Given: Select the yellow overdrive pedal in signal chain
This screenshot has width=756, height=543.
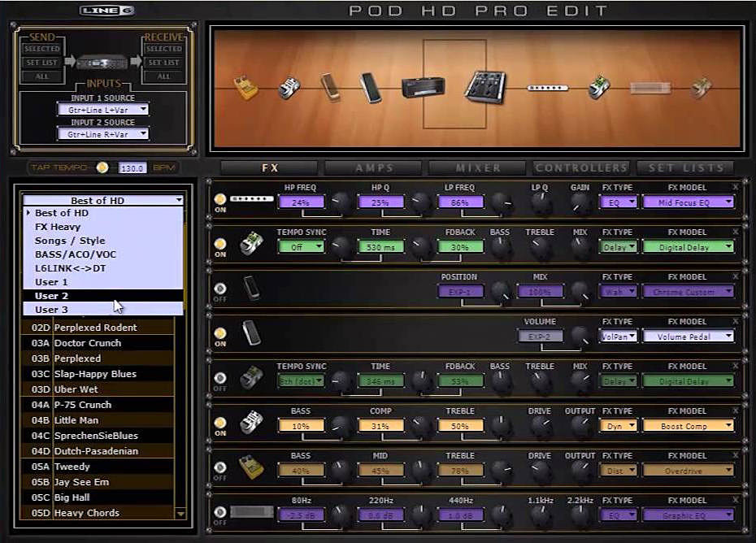Looking at the screenshot, I should 245,87.
